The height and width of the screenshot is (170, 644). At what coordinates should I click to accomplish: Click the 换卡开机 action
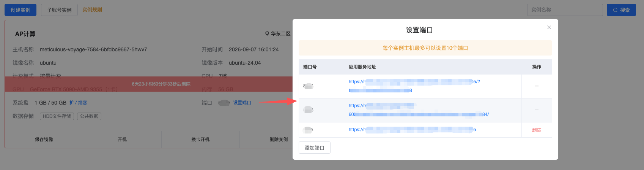tap(200, 140)
